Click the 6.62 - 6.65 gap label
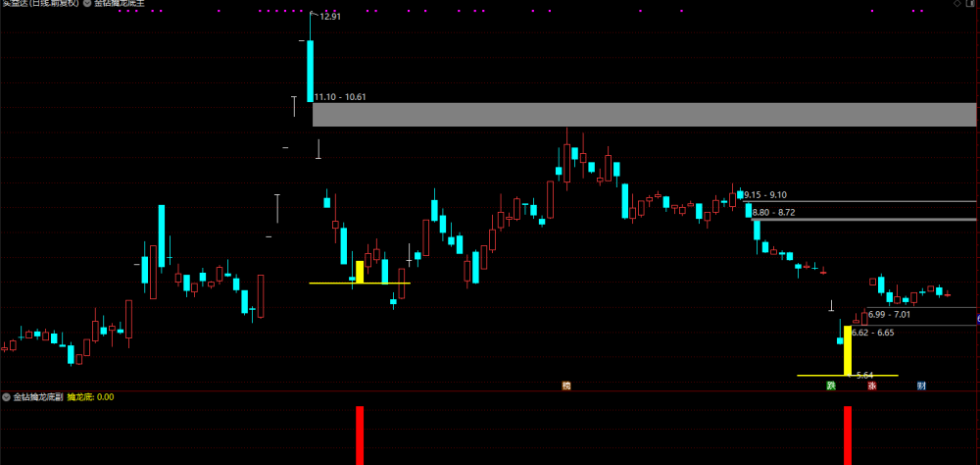Image resolution: width=980 pixels, height=465 pixels. point(872,333)
